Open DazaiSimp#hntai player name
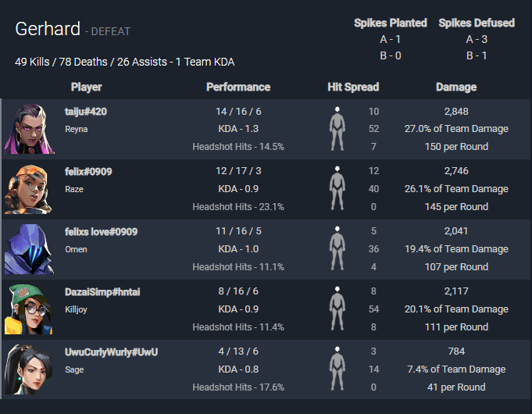The width and height of the screenshot is (532, 414). coord(102,292)
